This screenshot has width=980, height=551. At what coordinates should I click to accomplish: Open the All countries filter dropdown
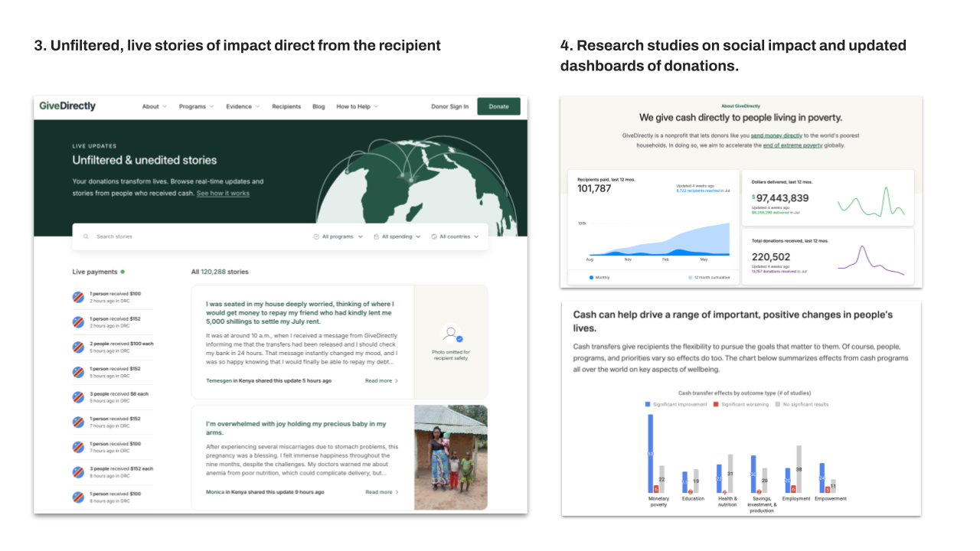[455, 236]
